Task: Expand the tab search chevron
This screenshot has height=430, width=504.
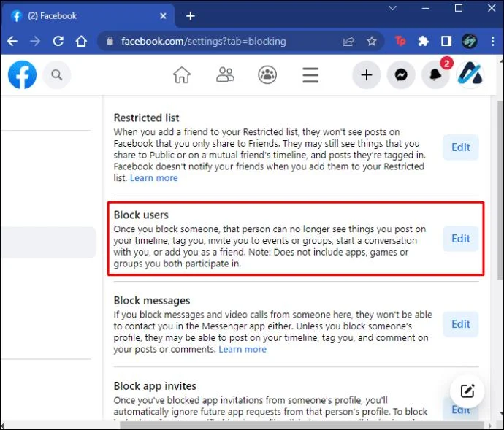Action: [392, 8]
